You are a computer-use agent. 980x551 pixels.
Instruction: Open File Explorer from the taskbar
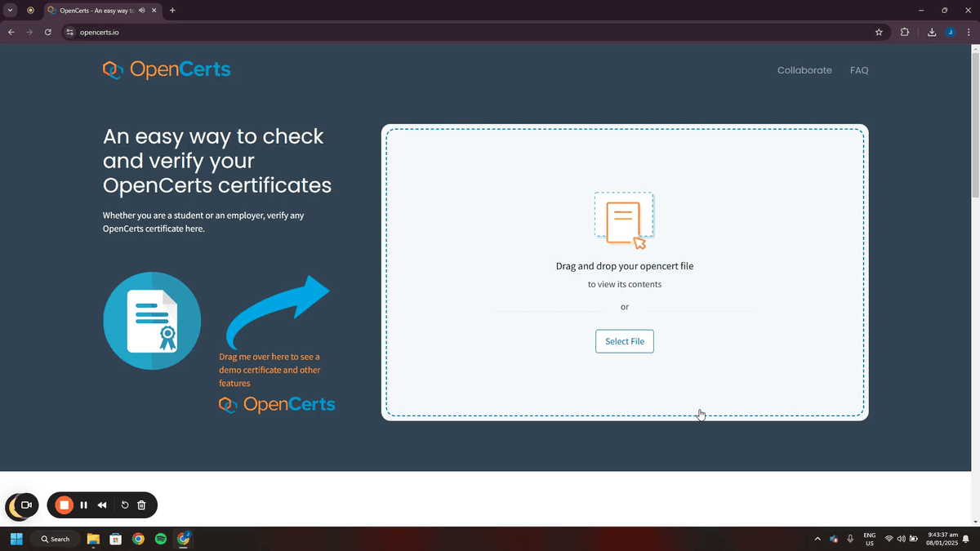93,539
